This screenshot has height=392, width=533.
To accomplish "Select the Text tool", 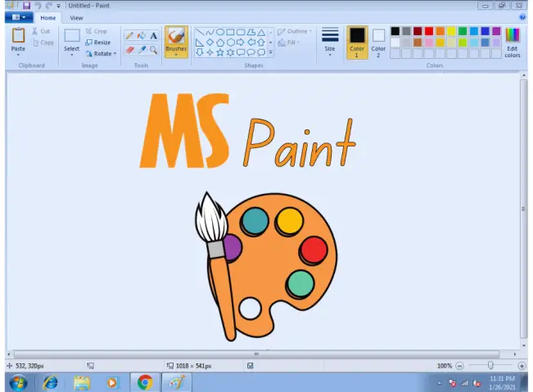I will coord(153,36).
